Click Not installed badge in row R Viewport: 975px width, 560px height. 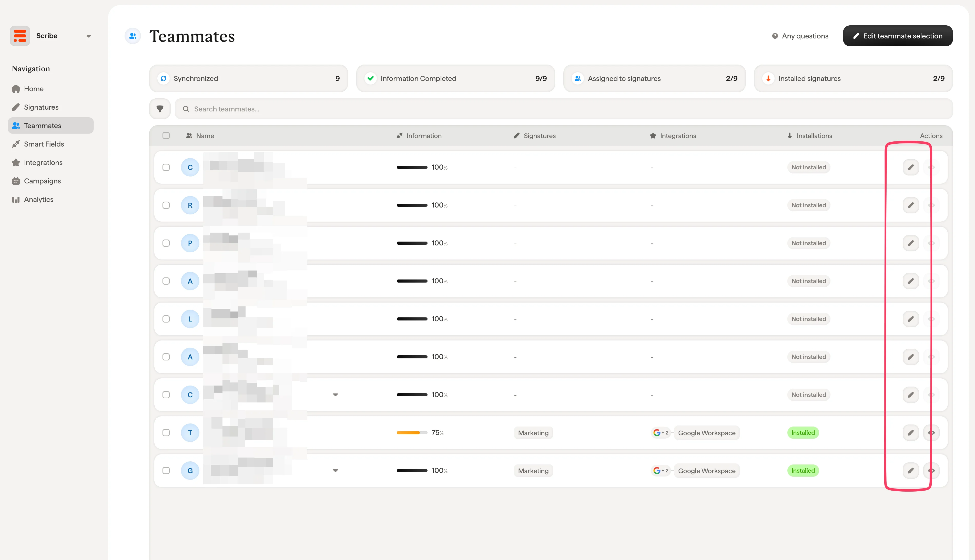pyautogui.click(x=809, y=205)
